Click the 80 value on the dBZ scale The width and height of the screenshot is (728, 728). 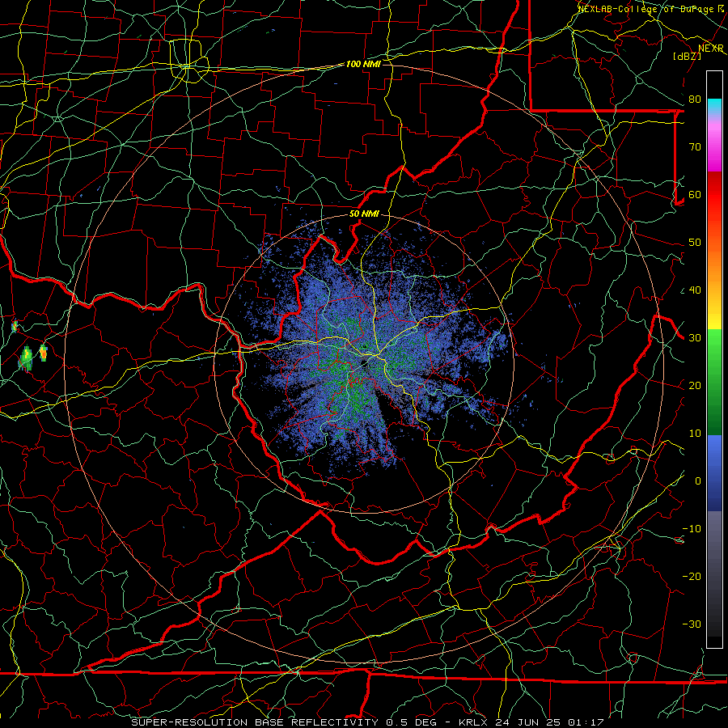point(695,99)
